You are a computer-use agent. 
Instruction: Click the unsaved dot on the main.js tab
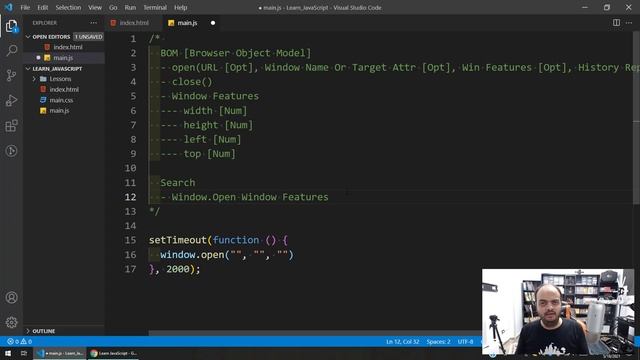click(213, 23)
